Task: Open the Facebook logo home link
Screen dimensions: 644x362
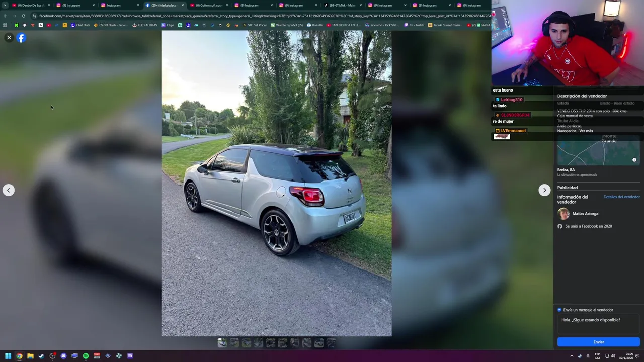Action: [x=21, y=38]
